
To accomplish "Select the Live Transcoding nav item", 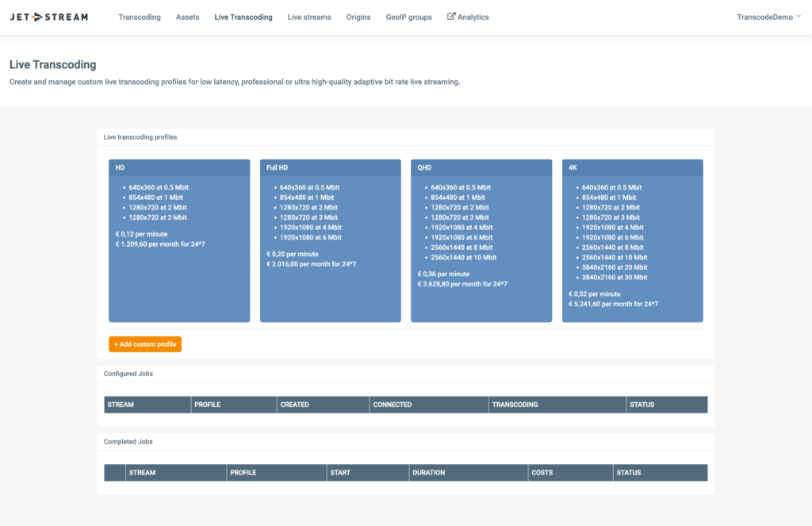I will pyautogui.click(x=243, y=17).
